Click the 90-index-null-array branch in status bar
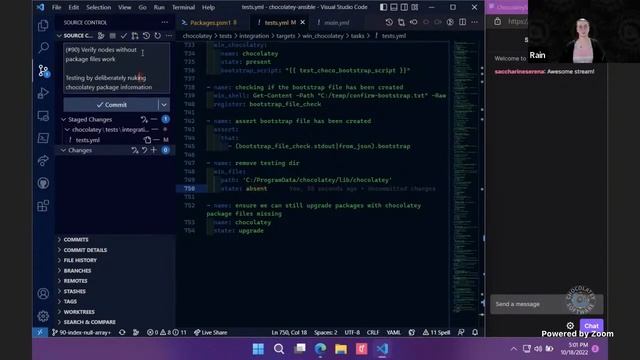This screenshot has height=360, width=640. (x=81, y=332)
